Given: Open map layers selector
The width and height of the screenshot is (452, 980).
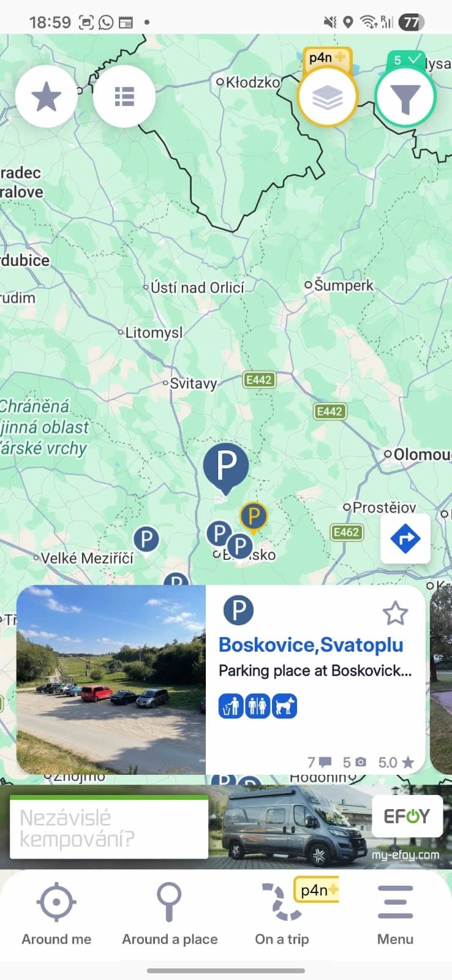Looking at the screenshot, I should 328,97.
